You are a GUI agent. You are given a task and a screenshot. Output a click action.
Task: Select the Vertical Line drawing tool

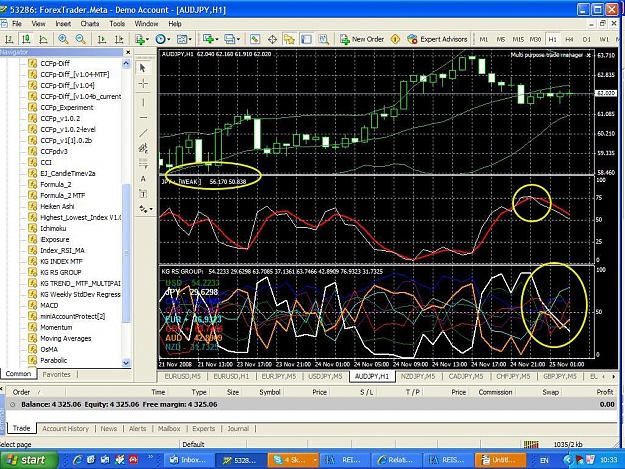[143, 102]
